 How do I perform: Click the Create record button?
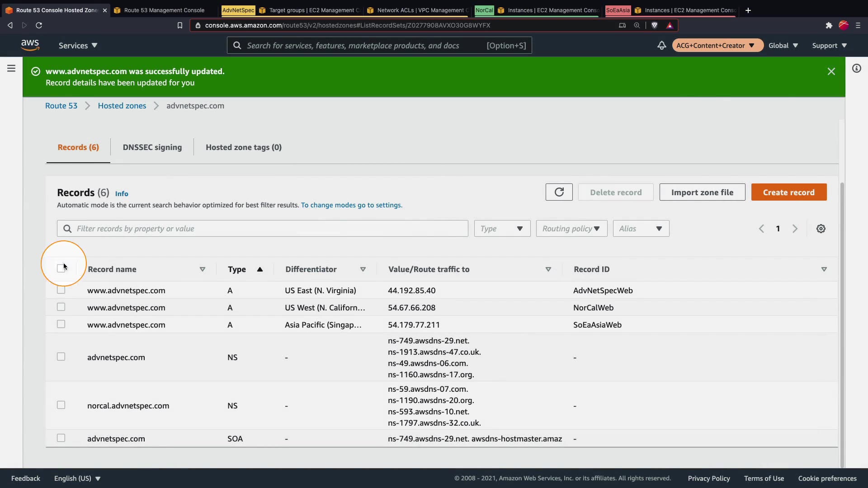click(x=788, y=192)
